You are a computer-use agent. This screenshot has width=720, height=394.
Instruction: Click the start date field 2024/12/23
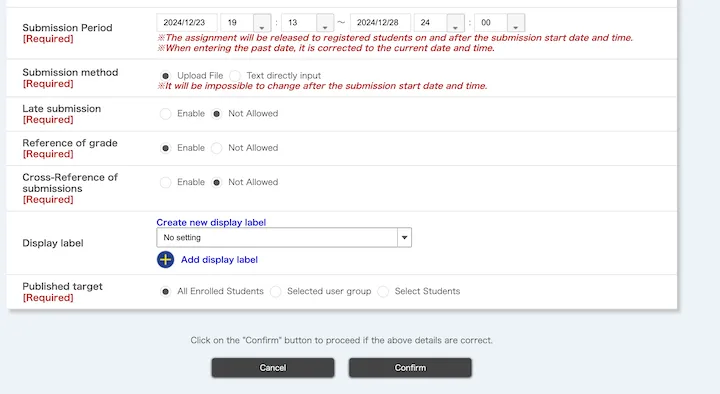tap(186, 23)
